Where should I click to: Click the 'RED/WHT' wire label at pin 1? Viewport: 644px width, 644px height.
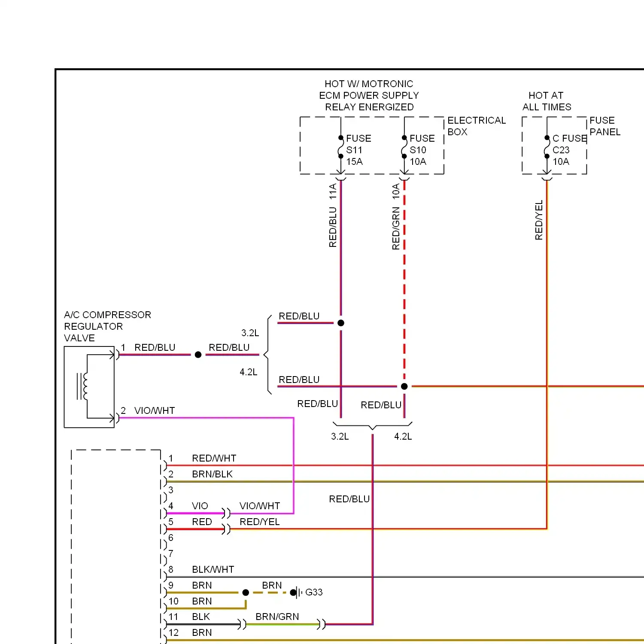tap(214, 458)
